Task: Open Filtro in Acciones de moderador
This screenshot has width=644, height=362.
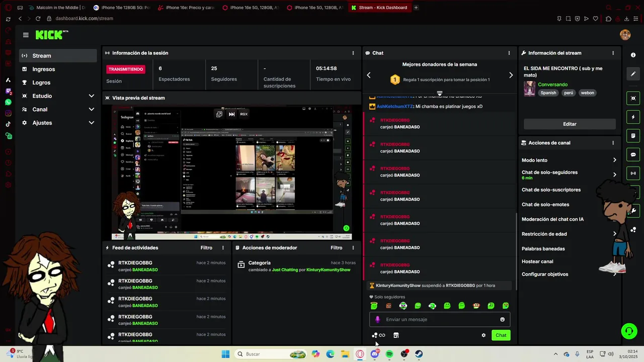Action: click(337, 248)
